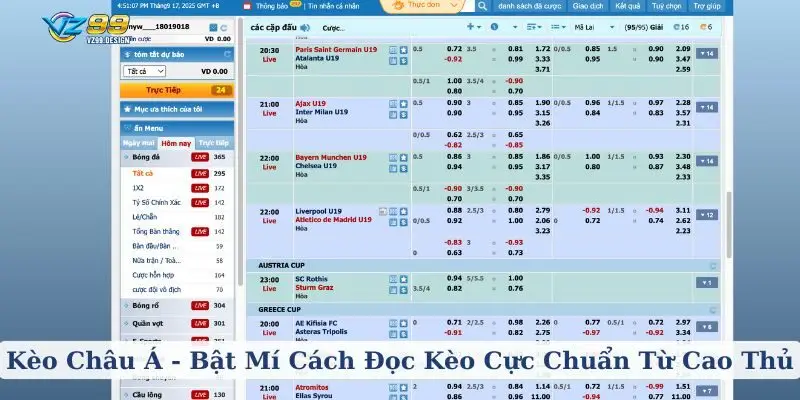
Task: Switch to the Ngày mai tab
Action: [x=139, y=143]
